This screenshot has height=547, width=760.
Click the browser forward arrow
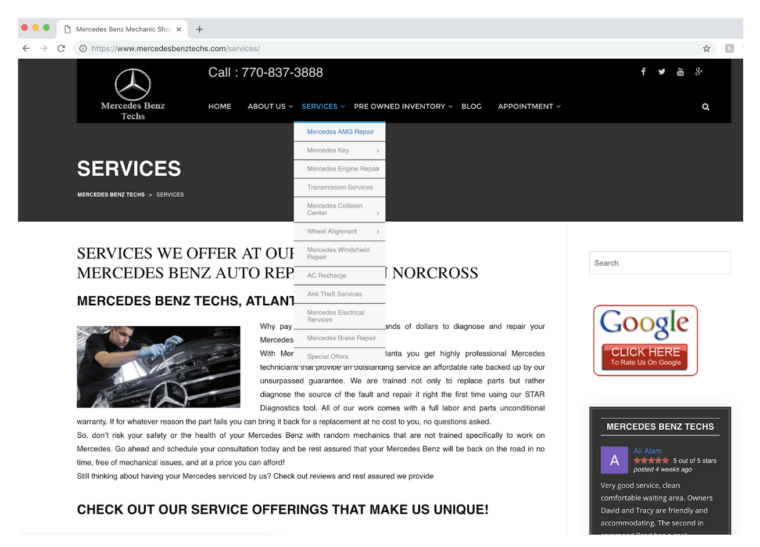pos(44,48)
